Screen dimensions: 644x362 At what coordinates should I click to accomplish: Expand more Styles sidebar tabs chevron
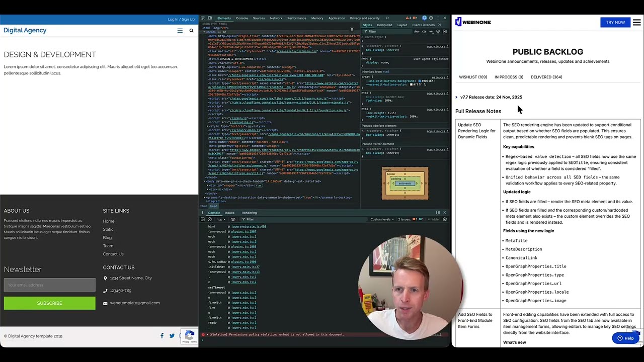(440, 25)
